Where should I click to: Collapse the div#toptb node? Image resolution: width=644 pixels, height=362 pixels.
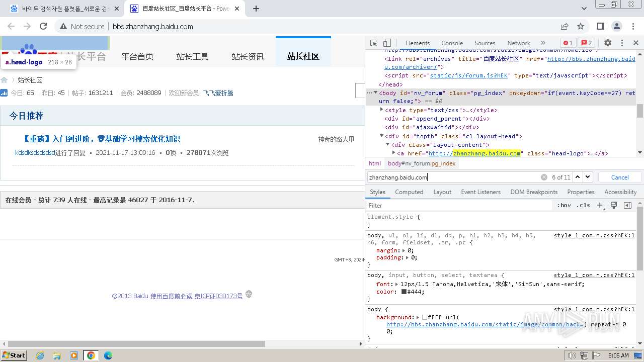(x=382, y=136)
